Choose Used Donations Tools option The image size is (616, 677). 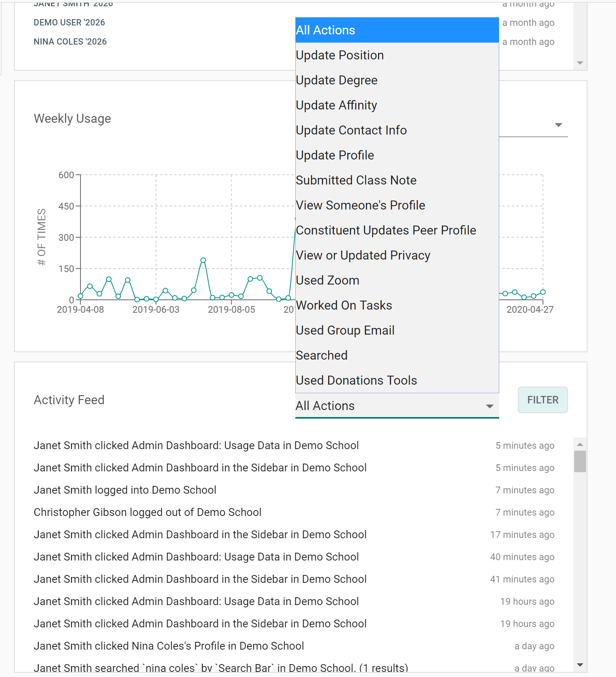(356, 380)
